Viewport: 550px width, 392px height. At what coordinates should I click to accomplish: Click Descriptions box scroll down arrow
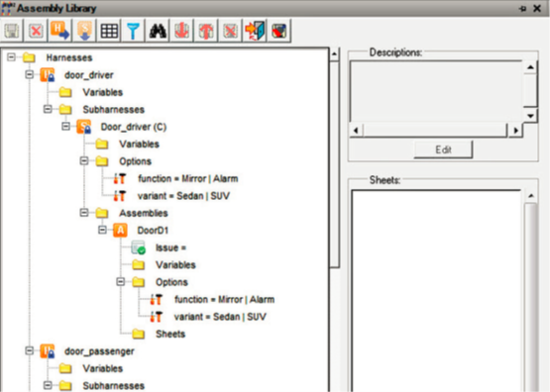coord(530,116)
